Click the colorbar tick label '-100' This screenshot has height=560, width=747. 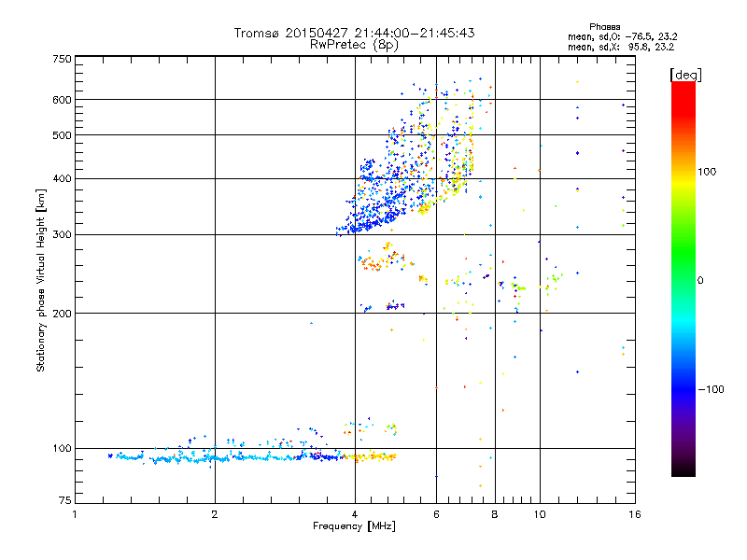[x=711, y=389]
